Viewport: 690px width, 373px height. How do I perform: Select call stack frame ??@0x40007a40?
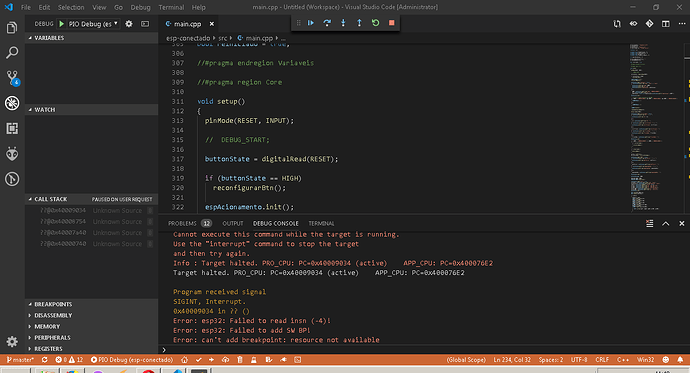click(92, 233)
